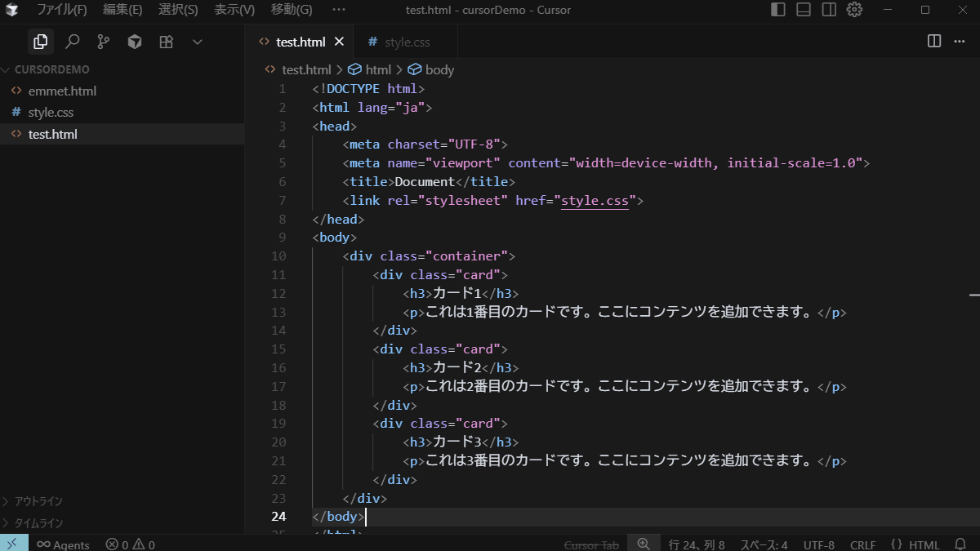Image resolution: width=980 pixels, height=551 pixels.
Task: Open Agents from the status bar
Action: (63, 544)
